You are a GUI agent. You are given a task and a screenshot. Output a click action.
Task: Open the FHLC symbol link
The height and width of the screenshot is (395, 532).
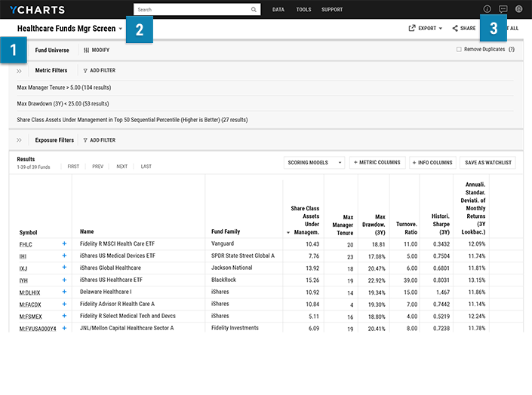point(26,244)
